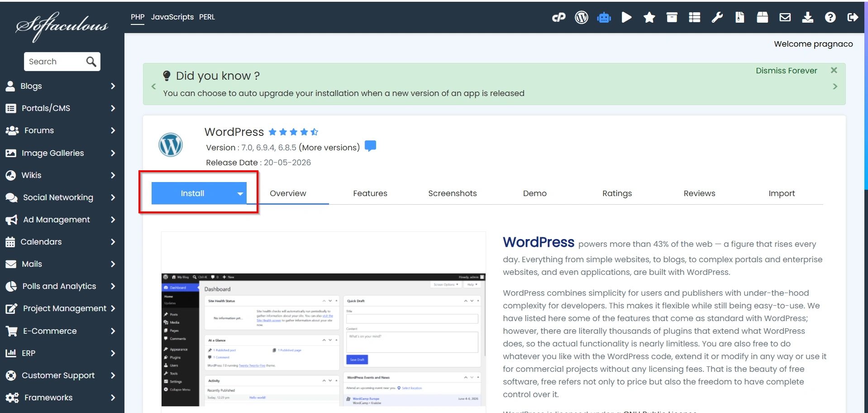Show the next tip in banner

coord(835,86)
